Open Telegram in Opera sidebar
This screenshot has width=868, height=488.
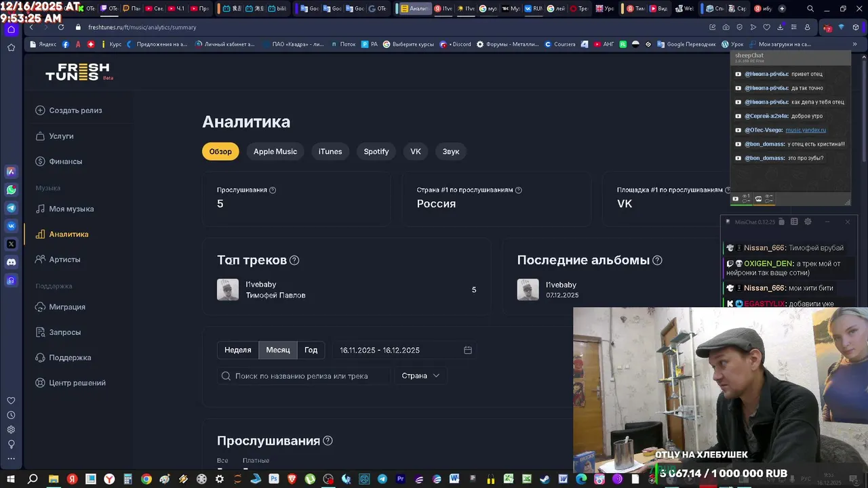pos(12,208)
